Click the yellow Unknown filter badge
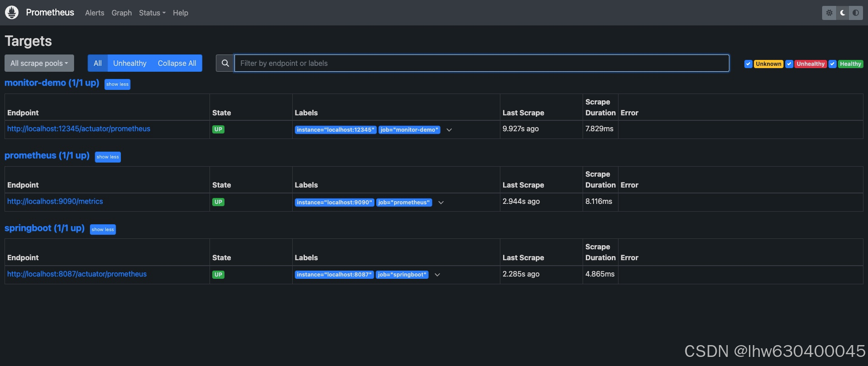The height and width of the screenshot is (366, 868). point(768,64)
